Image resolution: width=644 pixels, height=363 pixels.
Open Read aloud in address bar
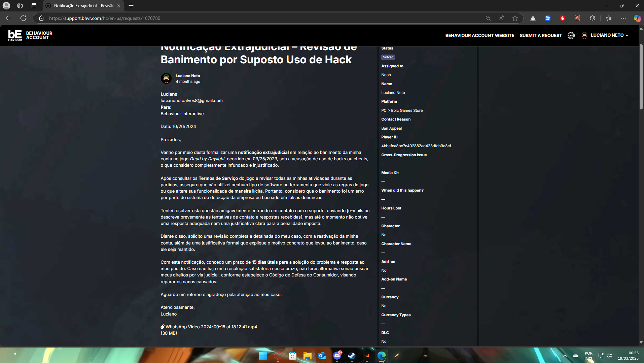click(501, 18)
